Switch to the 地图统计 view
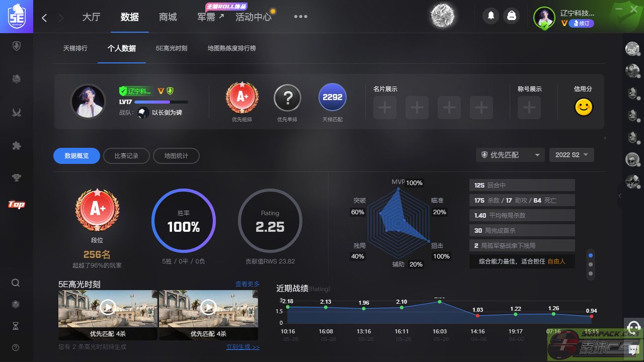The width and height of the screenshot is (644, 362). coord(176,156)
